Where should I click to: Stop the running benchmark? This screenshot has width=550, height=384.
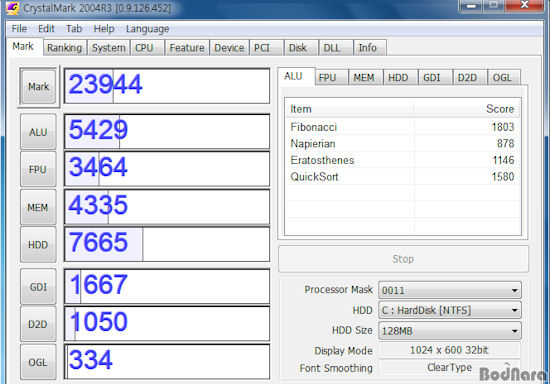pos(403,259)
